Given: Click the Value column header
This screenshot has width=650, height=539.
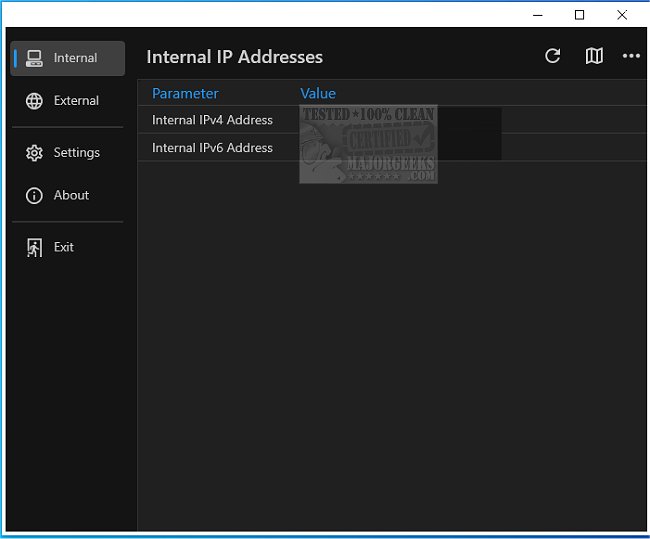Looking at the screenshot, I should pos(318,93).
